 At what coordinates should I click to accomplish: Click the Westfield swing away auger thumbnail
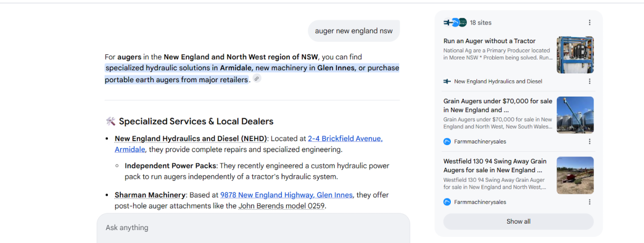[575, 175]
